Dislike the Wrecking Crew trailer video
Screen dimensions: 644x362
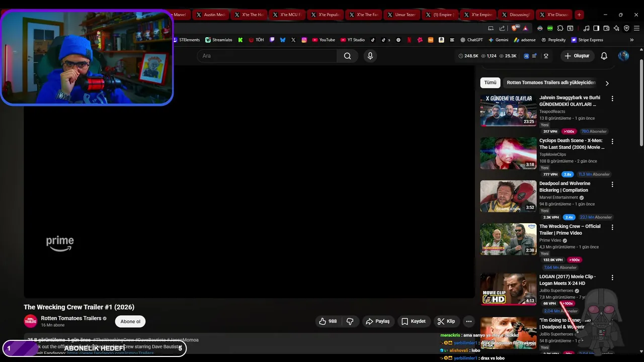click(350, 321)
